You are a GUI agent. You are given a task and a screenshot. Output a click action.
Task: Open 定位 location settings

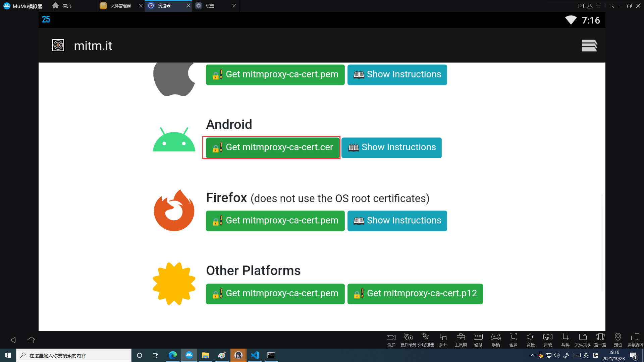point(618,340)
